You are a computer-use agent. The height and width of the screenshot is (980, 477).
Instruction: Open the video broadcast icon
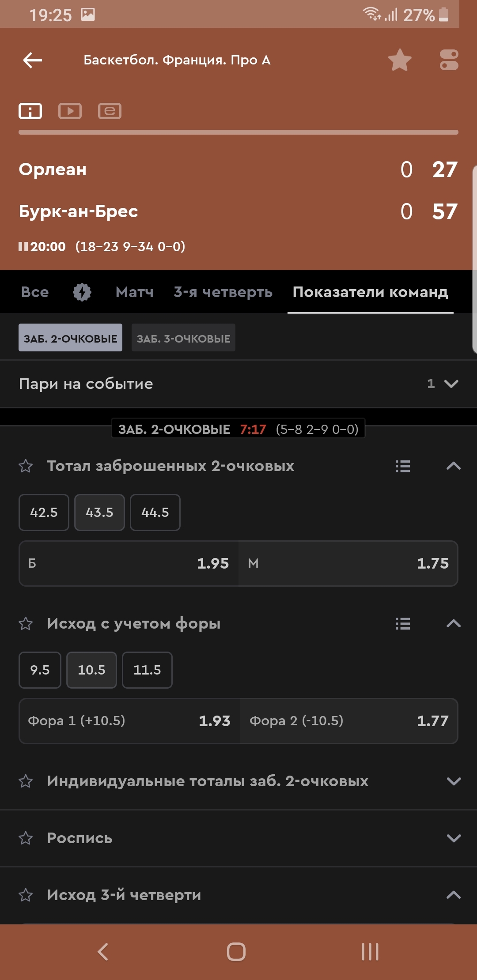pos(70,111)
